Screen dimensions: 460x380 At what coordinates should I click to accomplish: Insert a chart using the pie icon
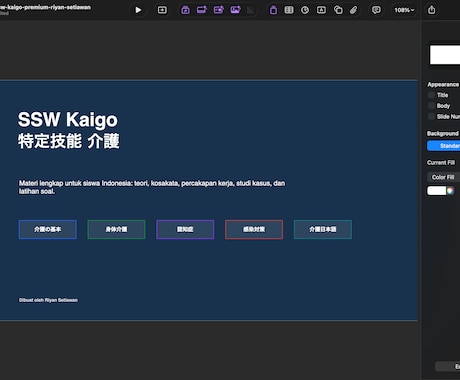pos(305,10)
